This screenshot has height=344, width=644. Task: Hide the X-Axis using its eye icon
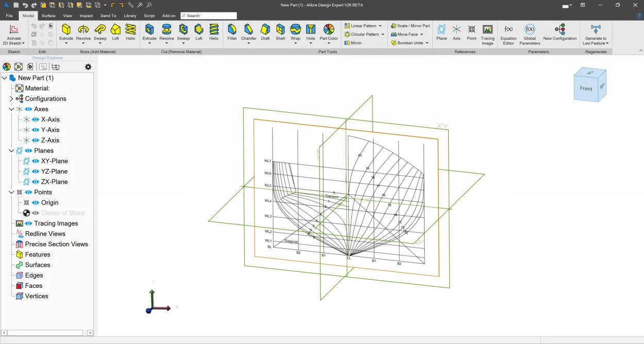[36, 119]
